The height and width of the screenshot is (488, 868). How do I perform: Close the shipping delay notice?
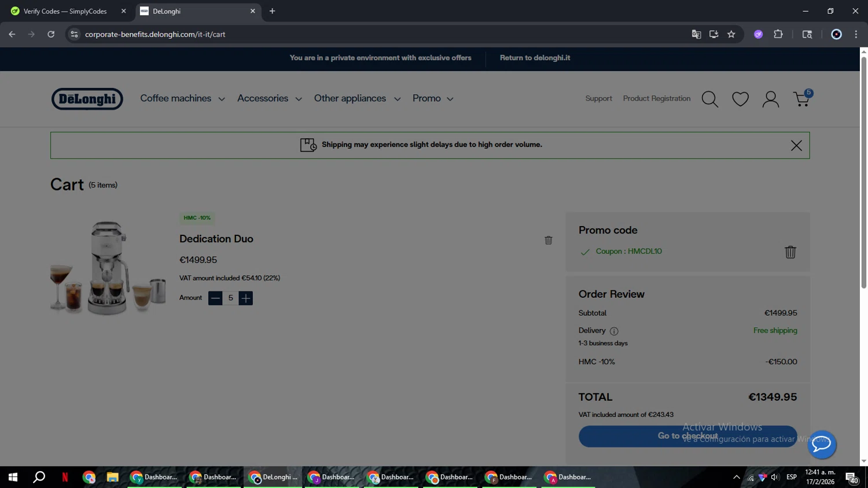(796, 146)
